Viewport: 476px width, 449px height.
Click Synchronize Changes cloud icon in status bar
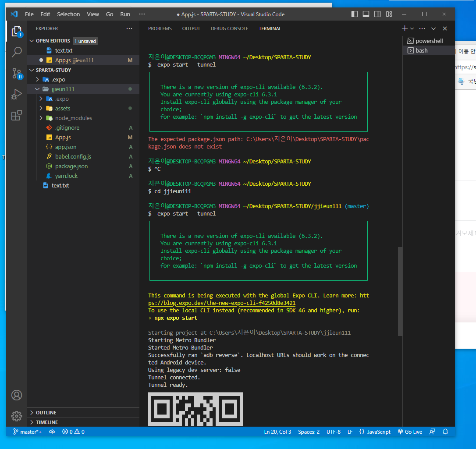point(52,432)
